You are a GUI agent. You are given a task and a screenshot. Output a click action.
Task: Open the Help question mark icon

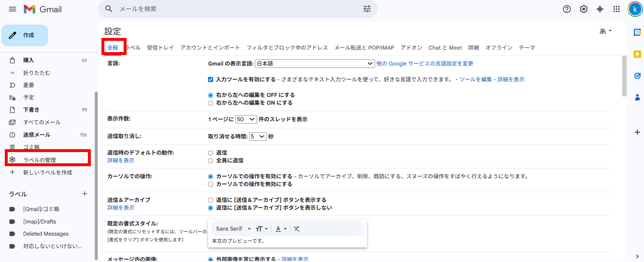[567, 9]
